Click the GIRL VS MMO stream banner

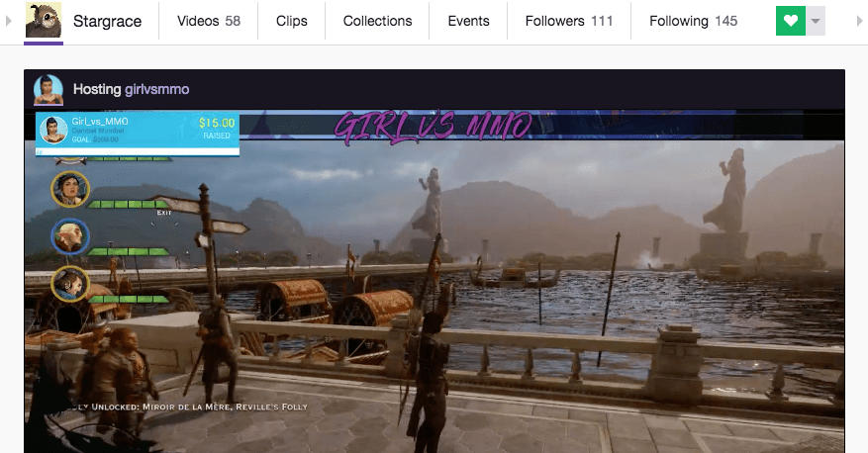(433, 127)
